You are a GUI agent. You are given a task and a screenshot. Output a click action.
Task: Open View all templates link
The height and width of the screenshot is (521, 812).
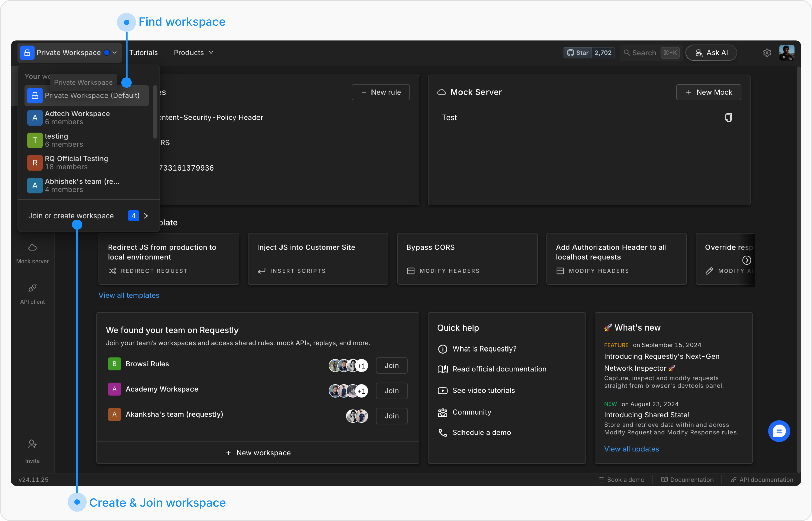(129, 295)
